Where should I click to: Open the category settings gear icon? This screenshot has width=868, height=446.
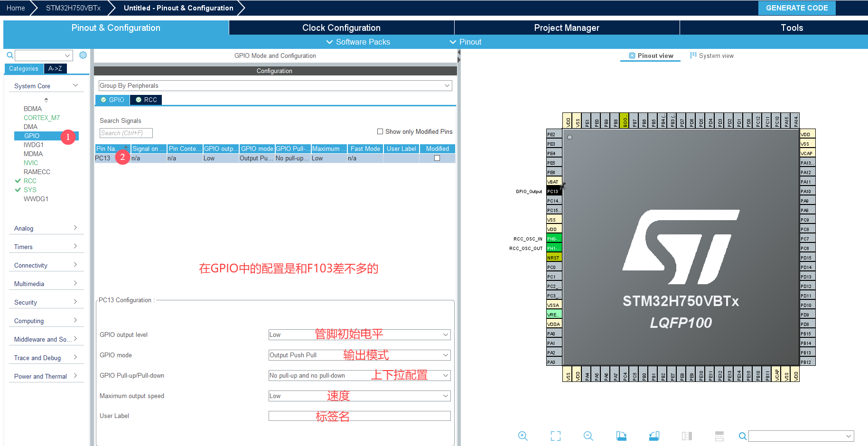(83, 55)
